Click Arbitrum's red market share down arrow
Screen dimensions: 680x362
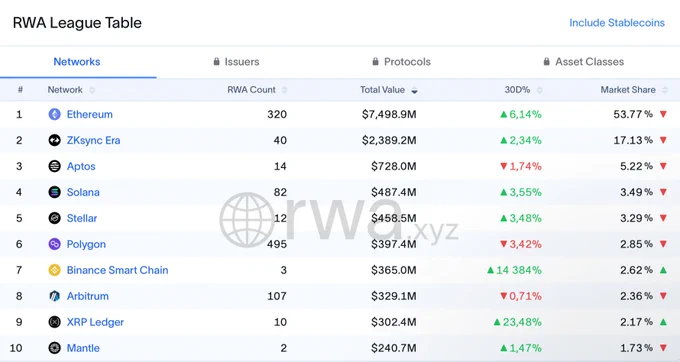pos(663,296)
